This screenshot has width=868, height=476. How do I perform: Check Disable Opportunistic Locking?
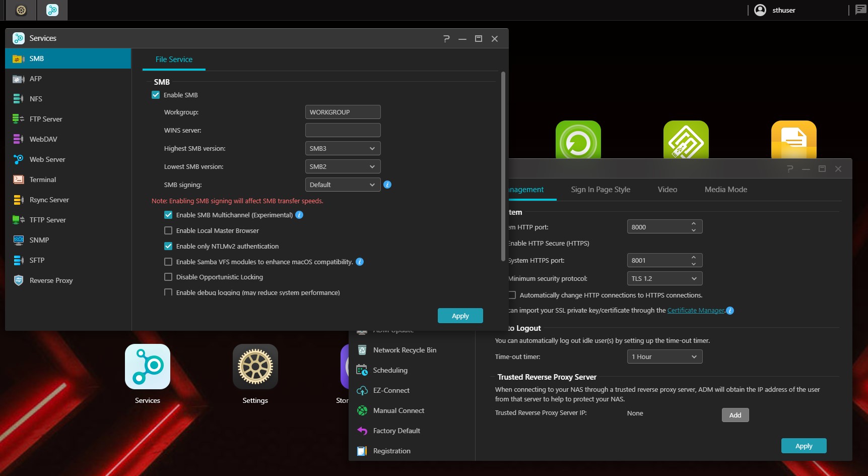168,277
